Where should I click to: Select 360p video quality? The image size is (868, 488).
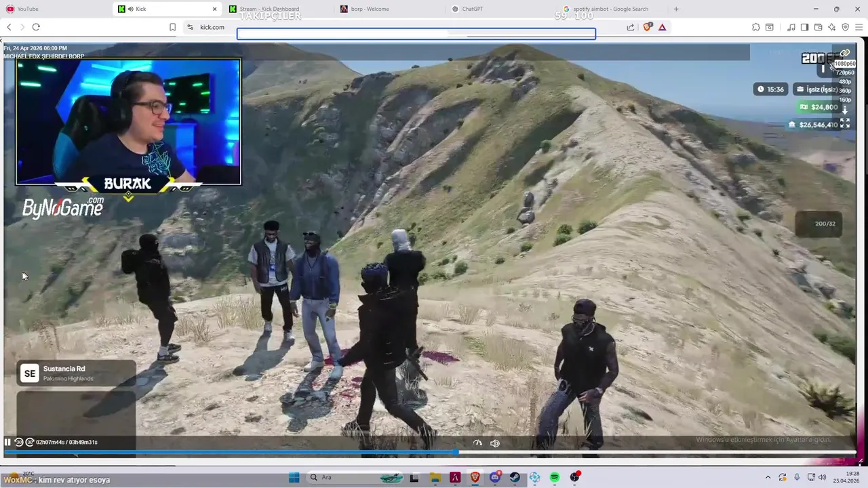[x=845, y=91]
